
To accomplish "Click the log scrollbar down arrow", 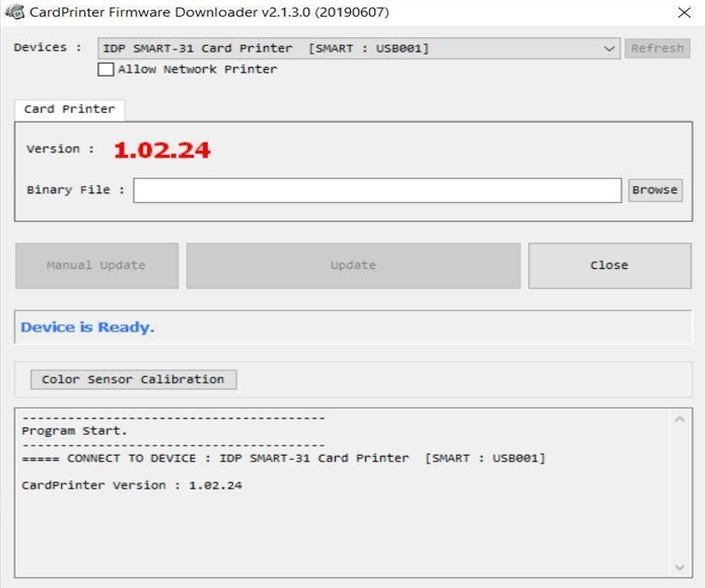I will (x=680, y=567).
